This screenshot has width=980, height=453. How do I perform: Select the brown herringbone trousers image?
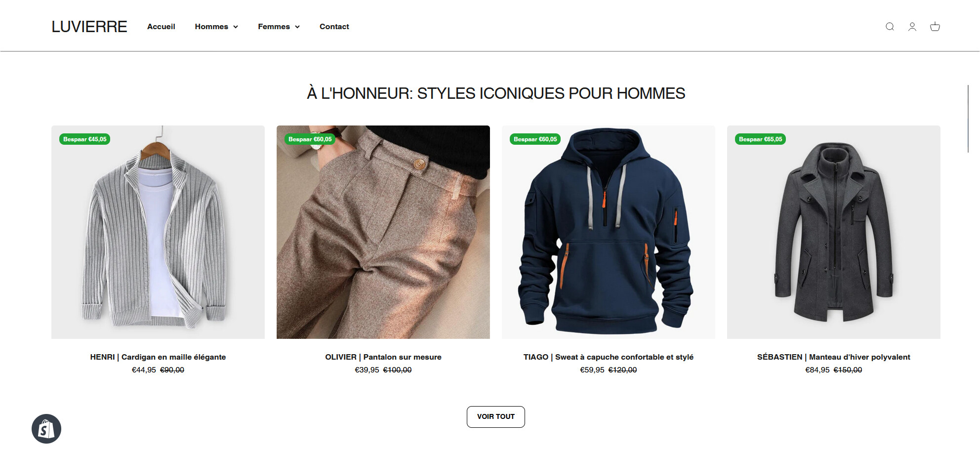[x=383, y=232]
